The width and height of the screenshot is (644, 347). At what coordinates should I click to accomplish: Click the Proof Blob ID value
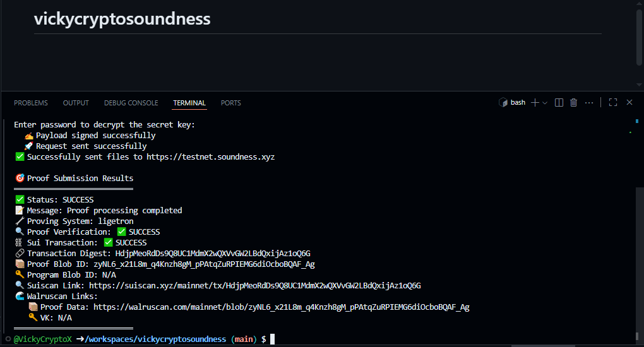tap(204, 264)
